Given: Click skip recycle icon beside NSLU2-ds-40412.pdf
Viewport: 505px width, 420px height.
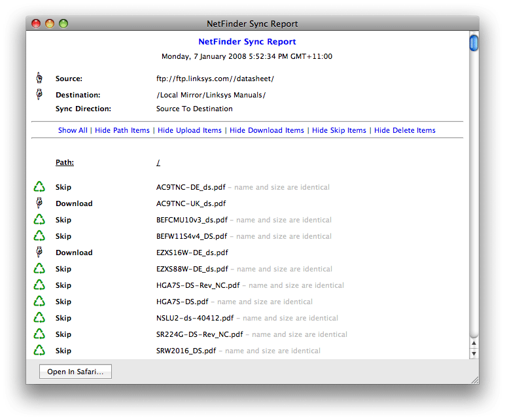Looking at the screenshot, I should [x=39, y=318].
